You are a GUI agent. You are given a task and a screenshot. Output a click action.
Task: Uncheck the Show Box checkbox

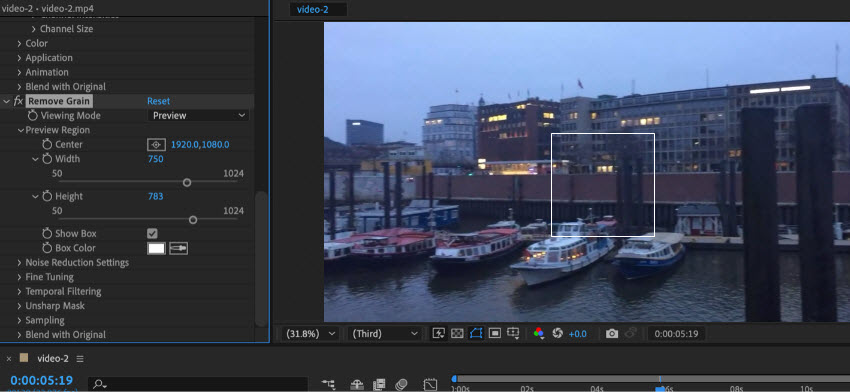(x=152, y=233)
